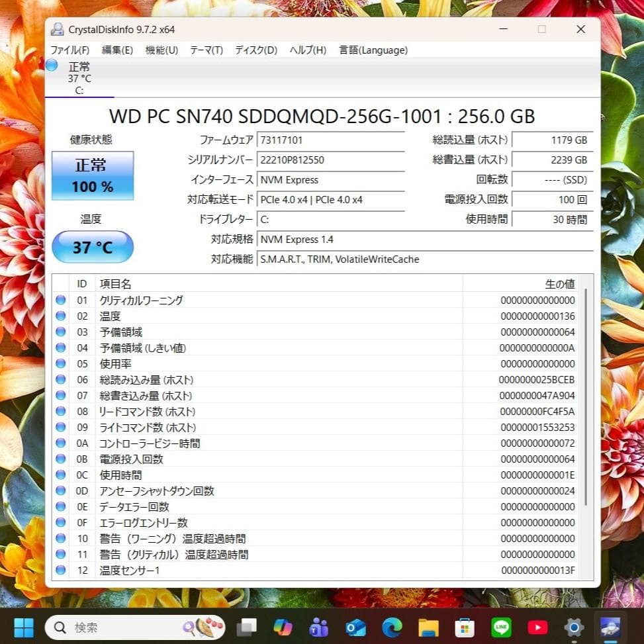Image resolution: width=644 pixels, height=644 pixels.
Task: Click the blue indicator for 温度センサー1
Action: point(61,571)
